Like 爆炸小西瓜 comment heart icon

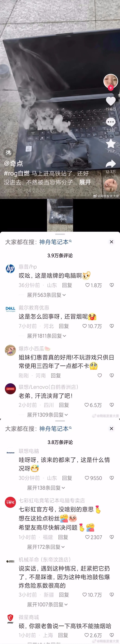(x=99, y=375)
